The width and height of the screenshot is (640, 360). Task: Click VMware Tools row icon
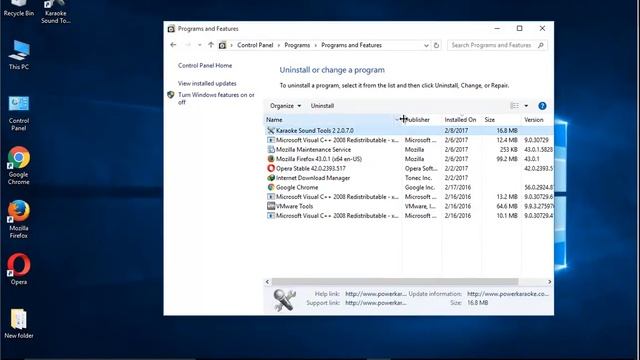[271, 206]
